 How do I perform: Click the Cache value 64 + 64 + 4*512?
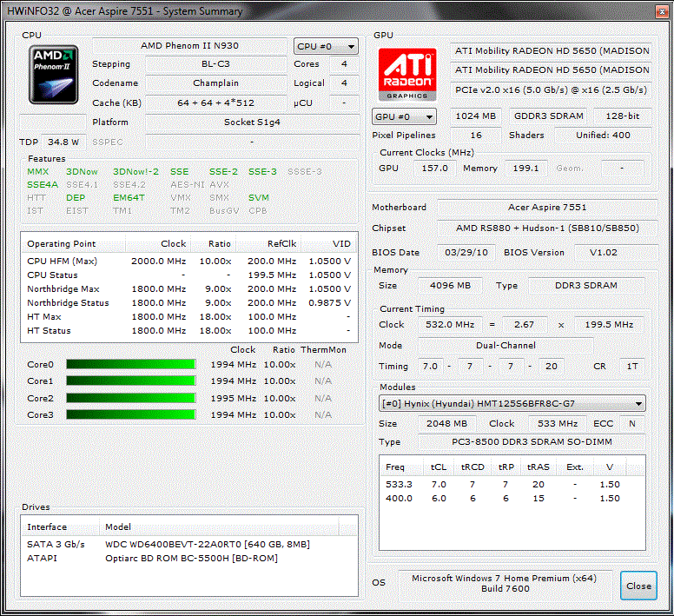215,103
